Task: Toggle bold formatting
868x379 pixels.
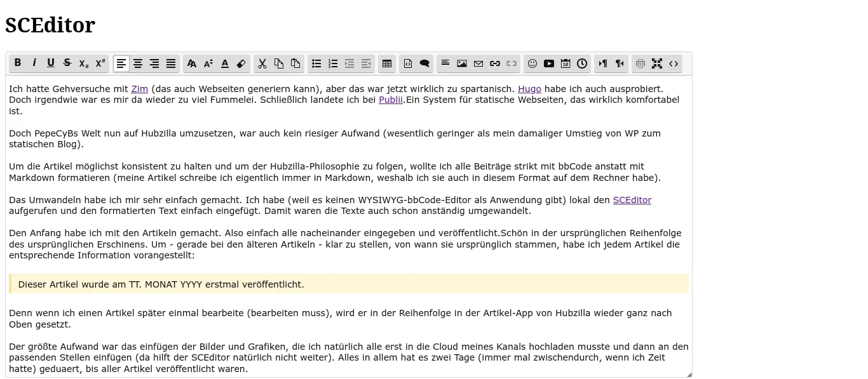Action: point(18,63)
